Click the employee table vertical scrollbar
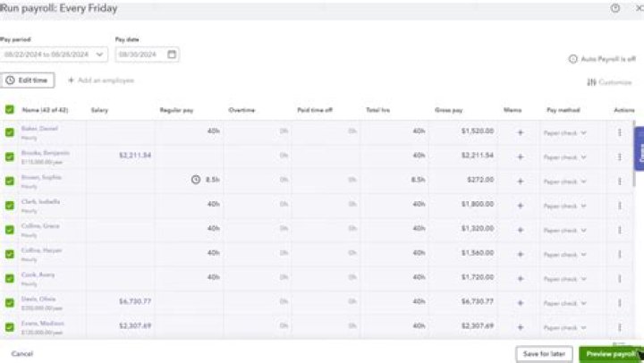Screen dimensions: 644x363 [634, 154]
